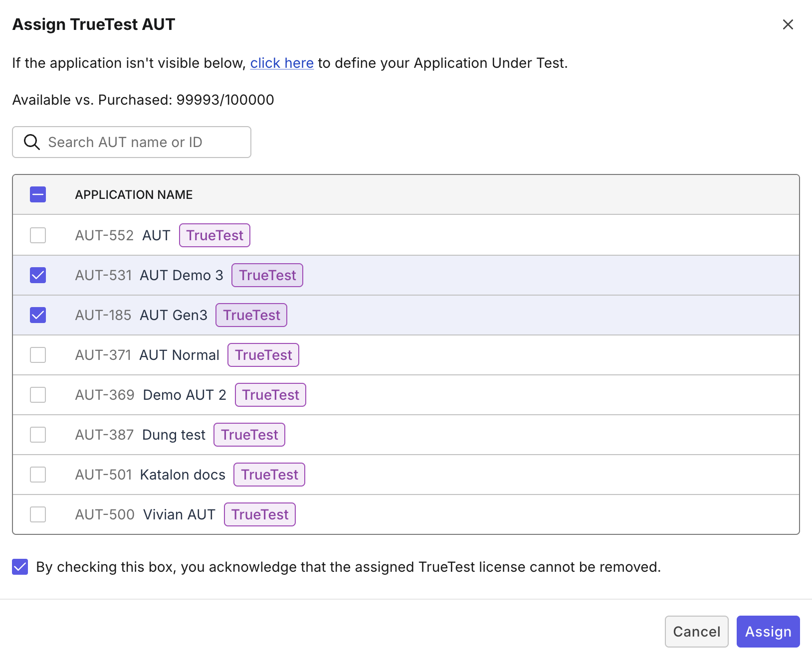Click the 'AUT Gen3' name text
Image resolution: width=812 pixels, height=657 pixels.
[x=174, y=315]
